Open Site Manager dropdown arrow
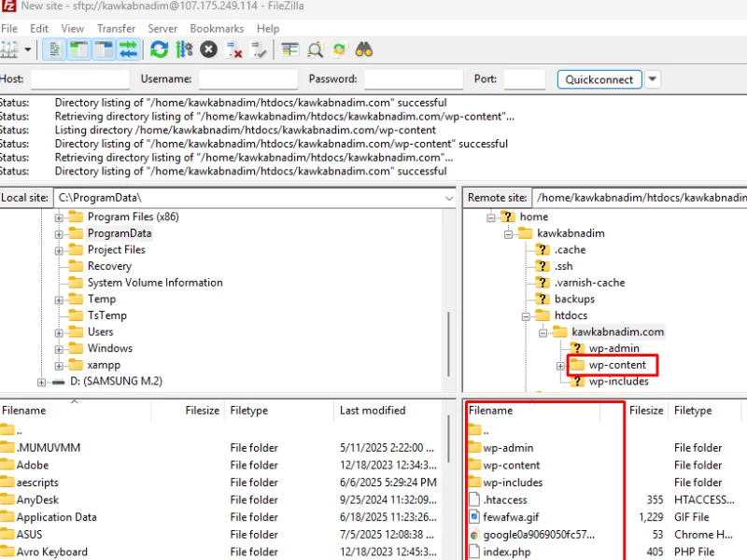 [28, 49]
